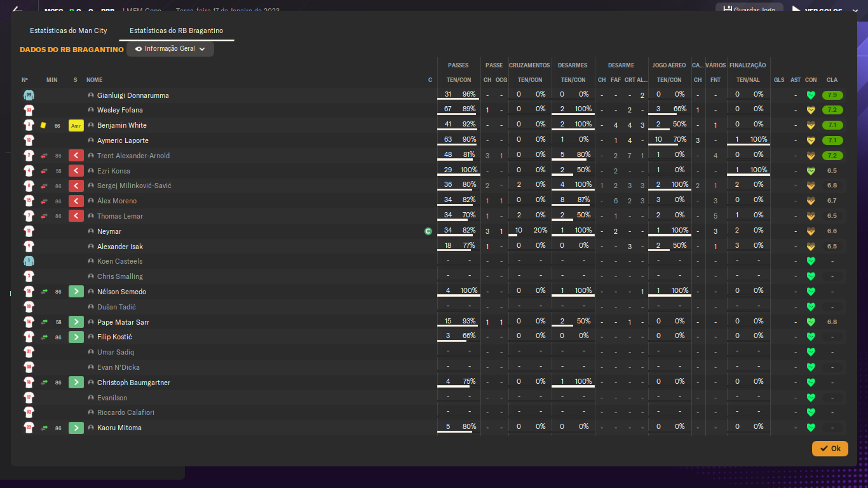
Task: Click the Amr status badge for Benjamin White
Action: pyautogui.click(x=76, y=126)
